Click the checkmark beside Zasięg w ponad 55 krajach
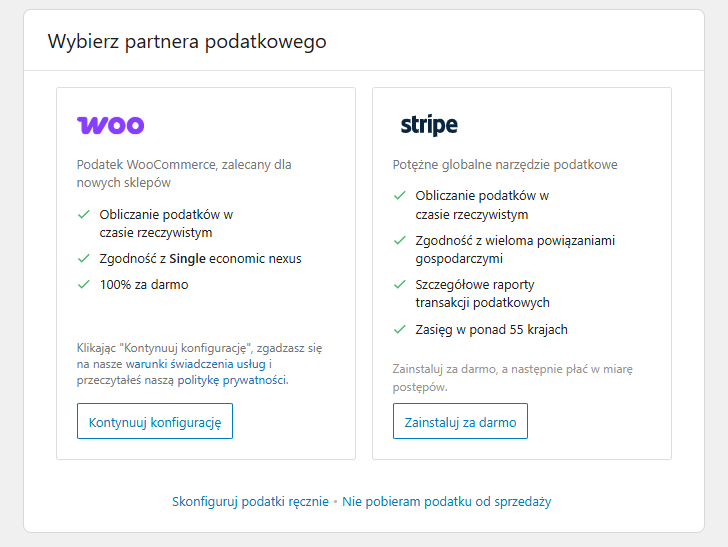Screen dimensions: 728x547 coord(399,329)
